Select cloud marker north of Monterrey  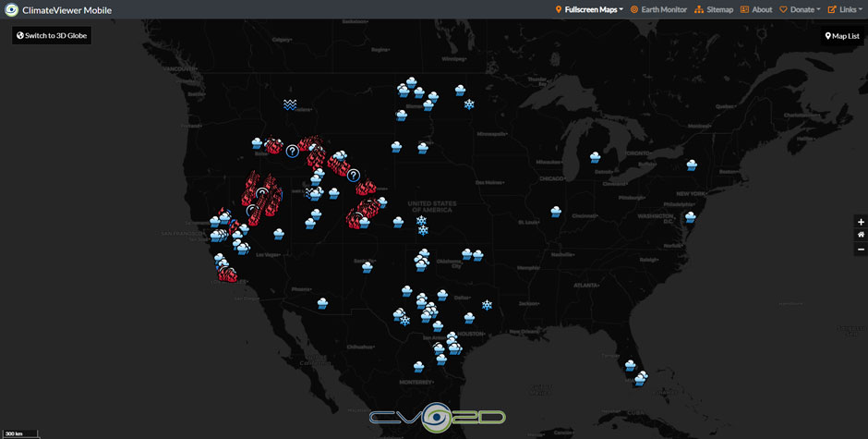point(418,366)
